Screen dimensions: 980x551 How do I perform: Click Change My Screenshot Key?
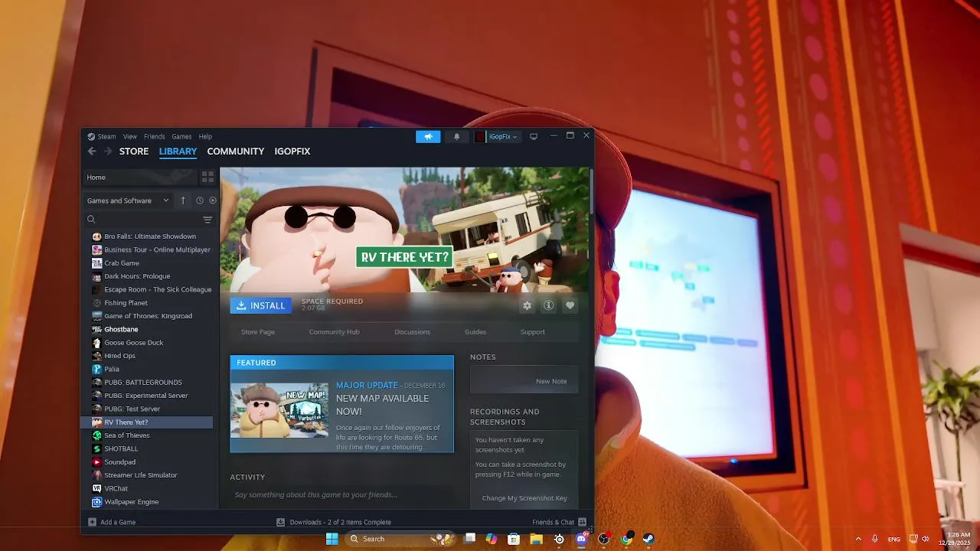pos(524,498)
